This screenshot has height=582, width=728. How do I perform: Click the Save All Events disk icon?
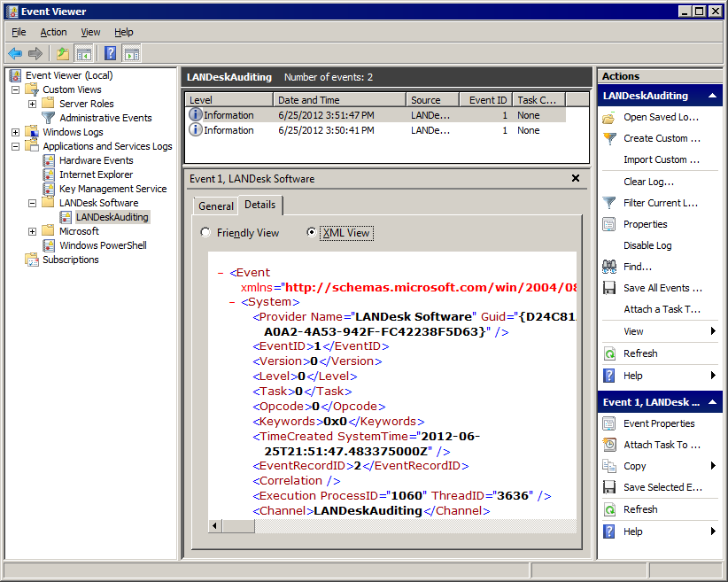tap(609, 288)
